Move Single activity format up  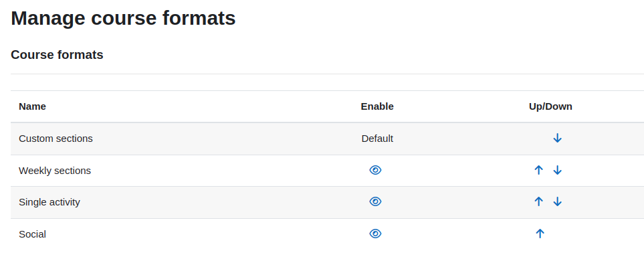[539, 201]
